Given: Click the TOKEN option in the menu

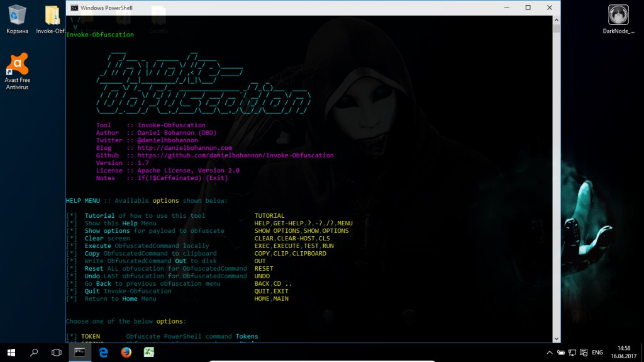Looking at the screenshot, I should 91,336.
